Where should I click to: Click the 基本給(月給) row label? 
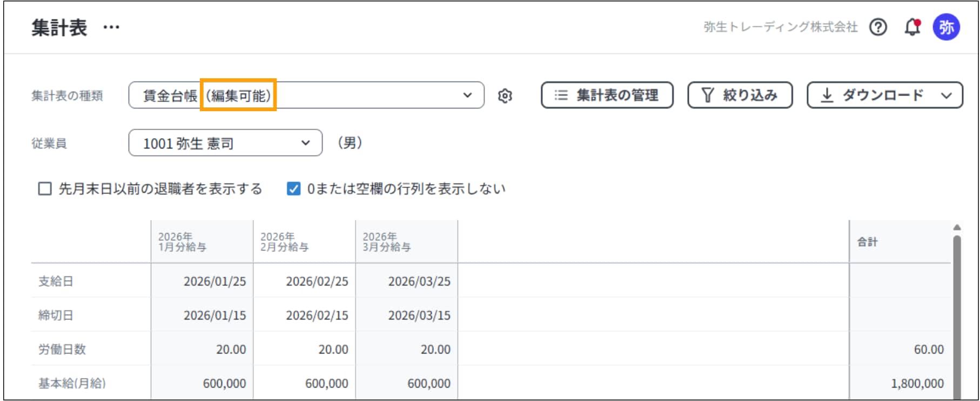72,383
